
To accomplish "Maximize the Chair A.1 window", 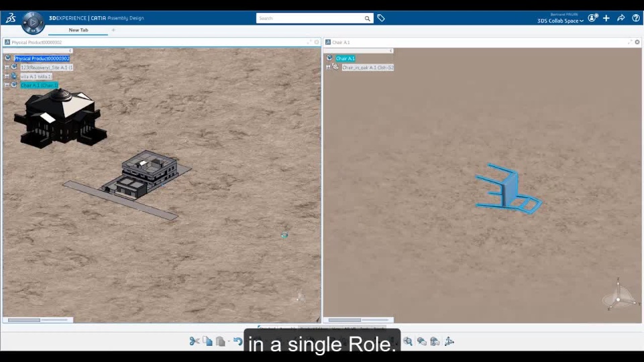I will coord(630,42).
